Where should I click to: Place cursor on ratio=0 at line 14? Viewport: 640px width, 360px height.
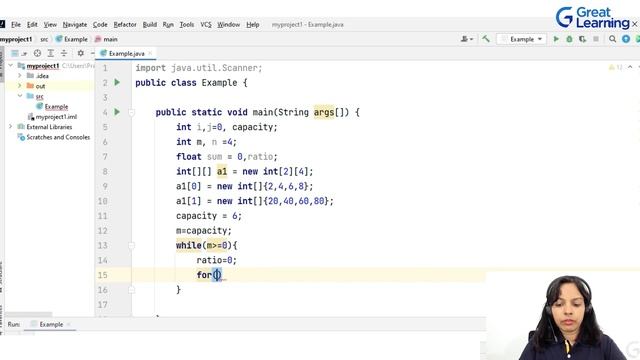216,260
